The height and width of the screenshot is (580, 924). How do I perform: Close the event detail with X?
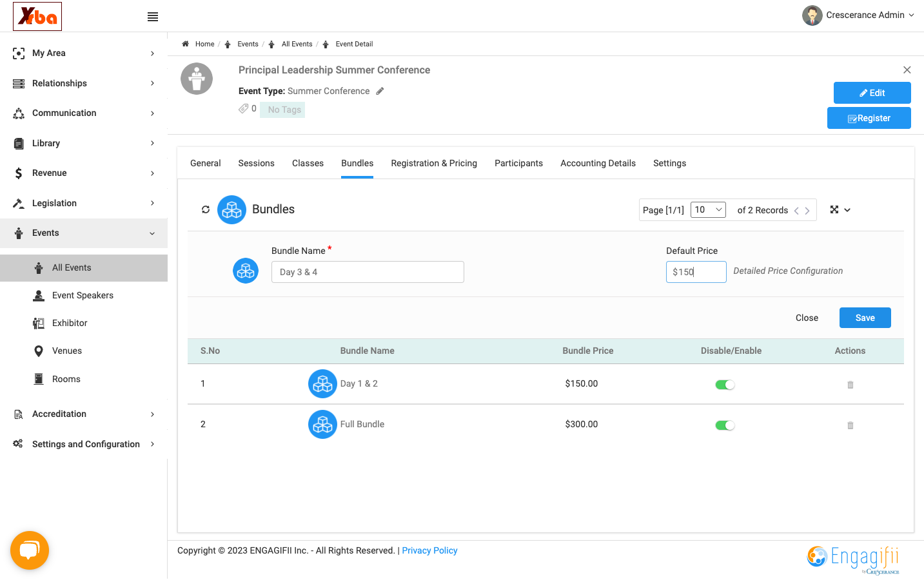coord(907,70)
